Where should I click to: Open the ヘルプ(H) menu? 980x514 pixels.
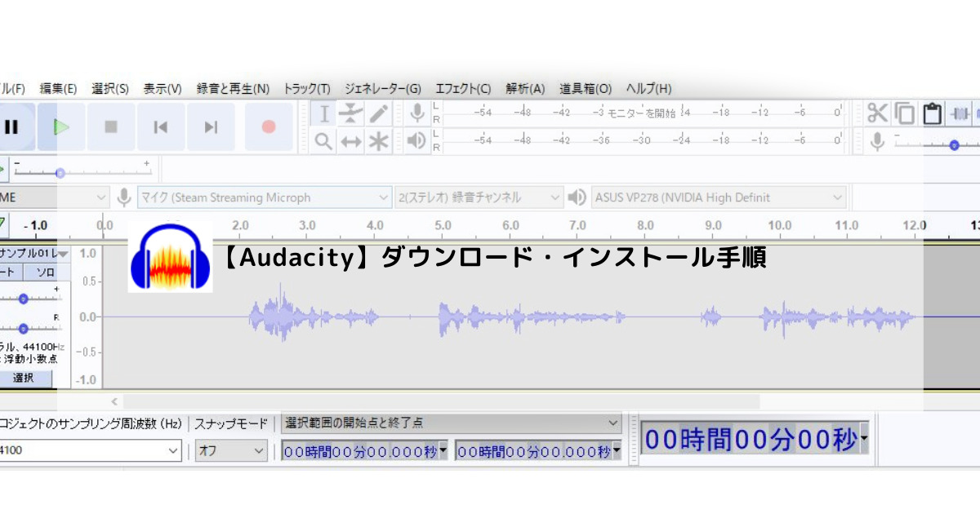[648, 89]
